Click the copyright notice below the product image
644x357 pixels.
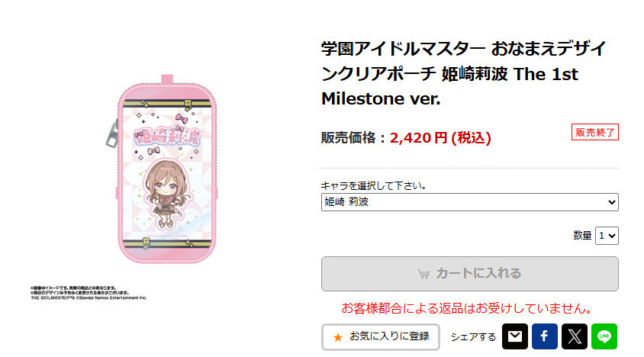point(89,293)
